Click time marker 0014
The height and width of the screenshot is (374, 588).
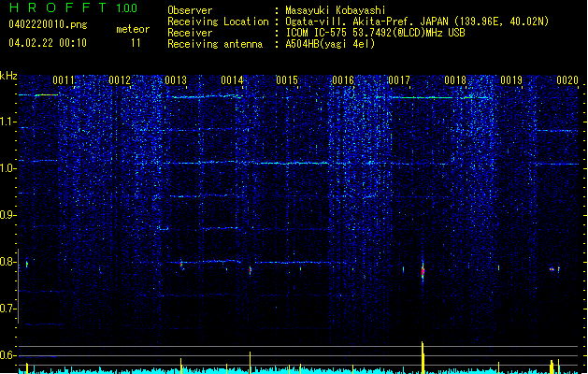pos(232,80)
